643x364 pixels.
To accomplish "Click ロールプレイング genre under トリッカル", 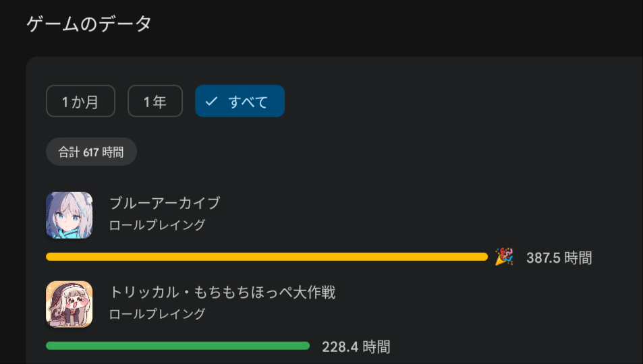I will point(157,314).
